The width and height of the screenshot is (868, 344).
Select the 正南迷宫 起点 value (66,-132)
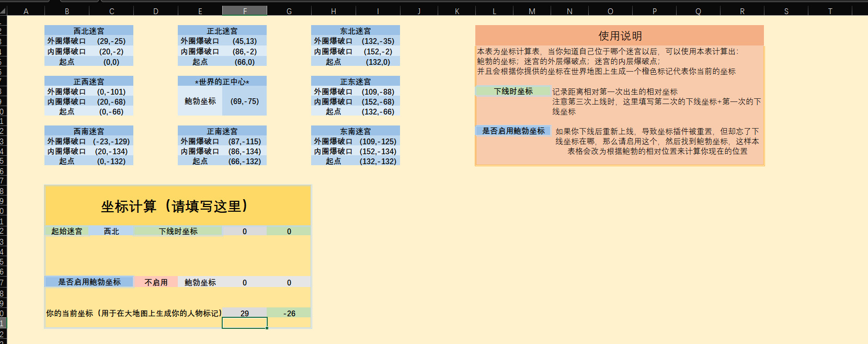pyautogui.click(x=245, y=162)
